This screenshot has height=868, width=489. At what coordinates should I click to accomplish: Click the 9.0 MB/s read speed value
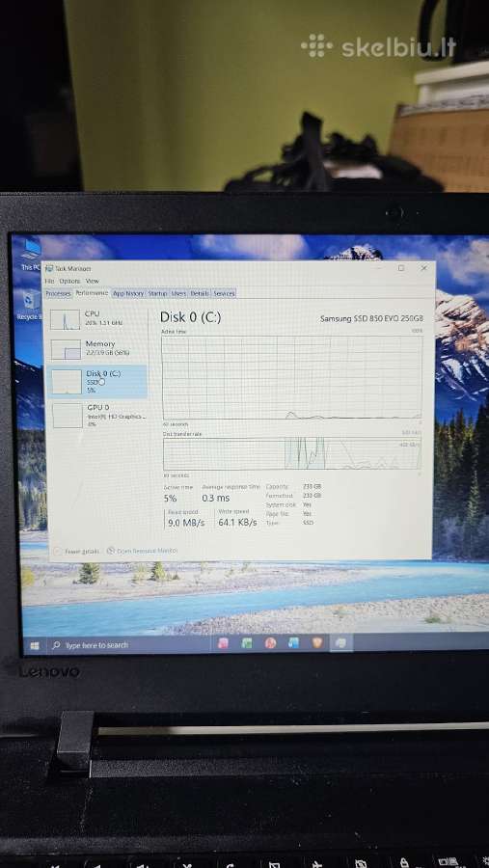(x=186, y=522)
